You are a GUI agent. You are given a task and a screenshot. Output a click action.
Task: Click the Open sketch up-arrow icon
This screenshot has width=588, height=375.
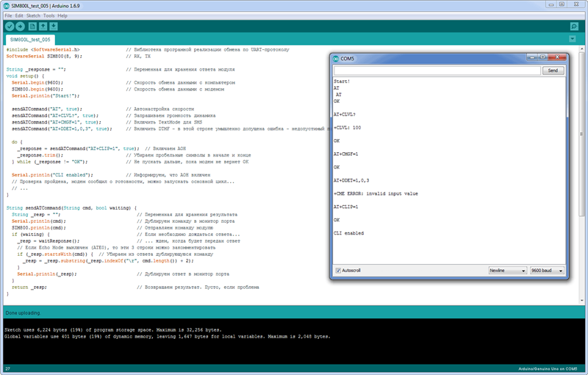(45, 26)
